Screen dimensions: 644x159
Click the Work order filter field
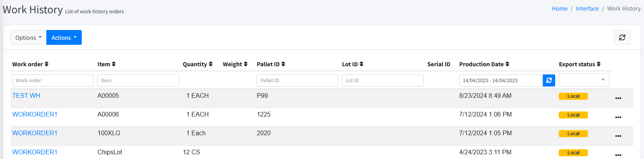53,80
